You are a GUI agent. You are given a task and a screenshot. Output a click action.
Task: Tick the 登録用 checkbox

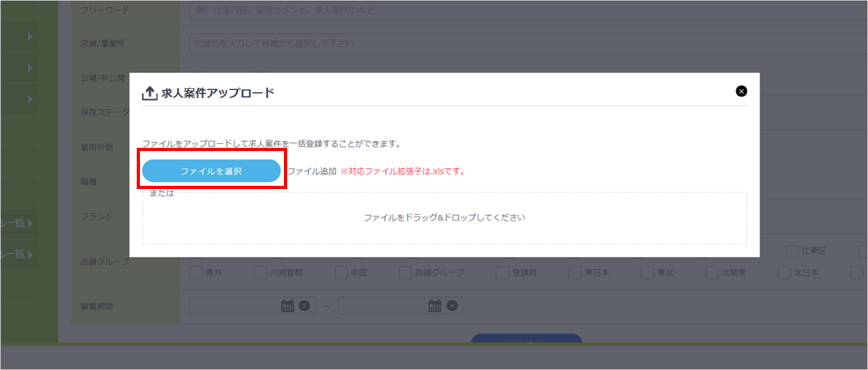[x=502, y=273]
